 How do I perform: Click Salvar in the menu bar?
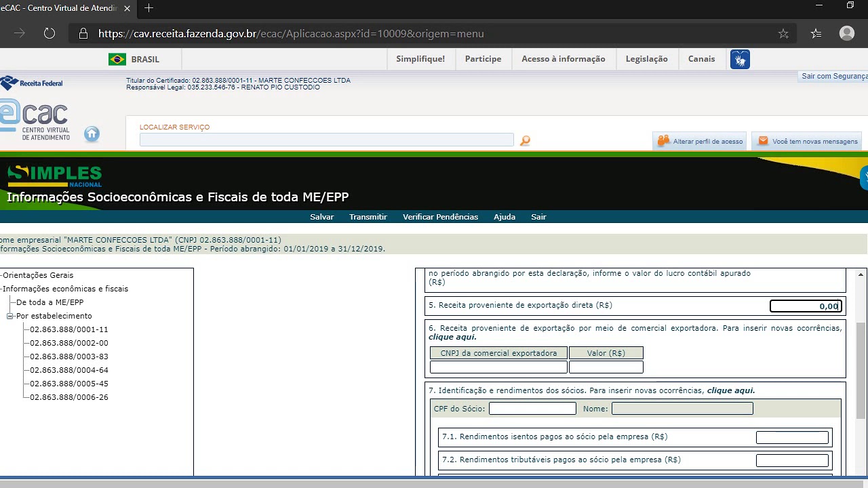[322, 217]
